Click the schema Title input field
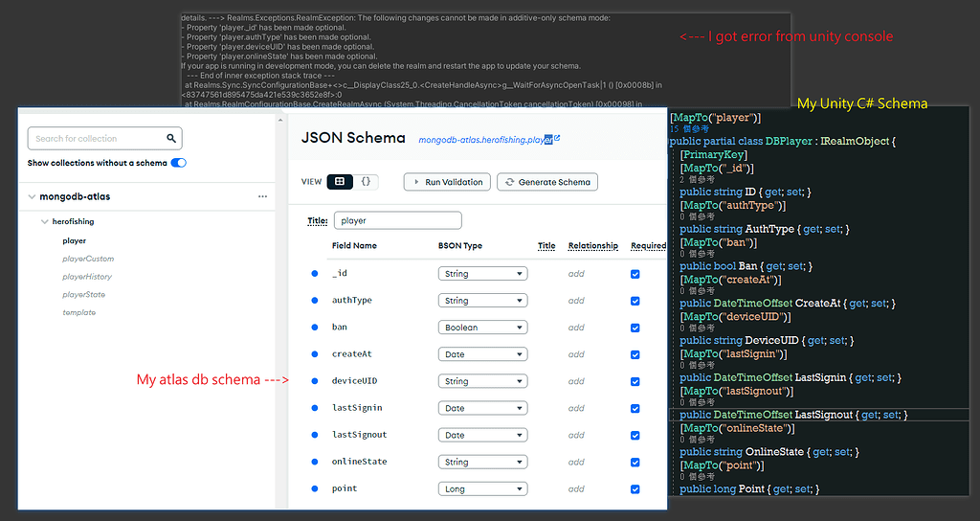The width and height of the screenshot is (980, 521). (x=397, y=220)
